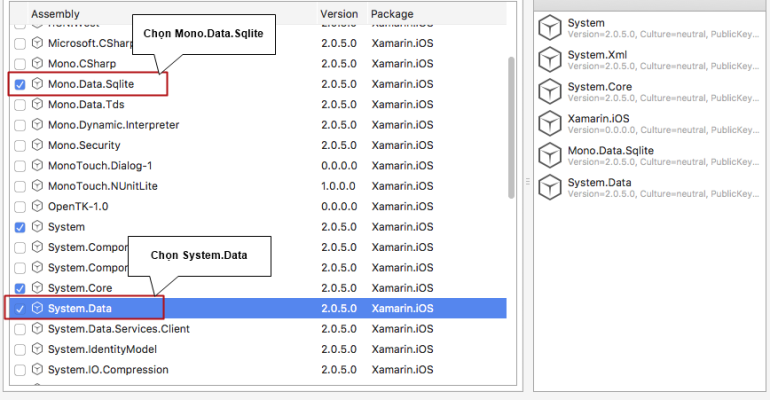
Task: Click the System.Data assembly icon in highlighted row
Action: 37,308
